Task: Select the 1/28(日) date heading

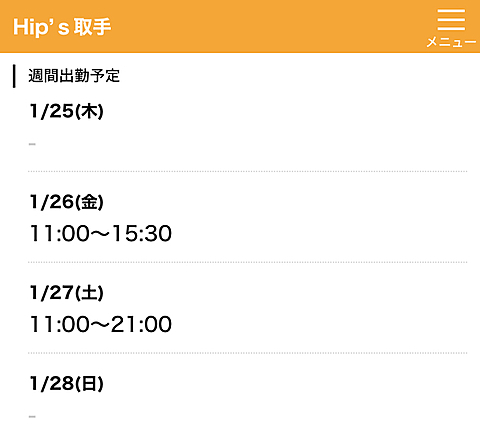Action: pyautogui.click(x=67, y=383)
